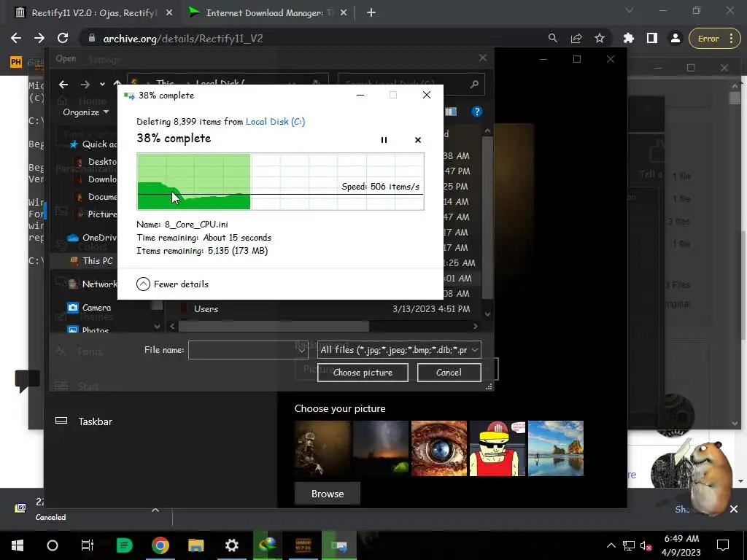The image size is (747, 560).
Task: Go forward in Chrome
Action: [39, 38]
